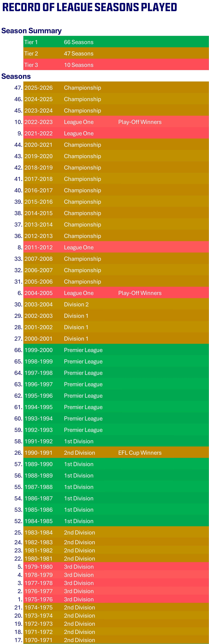
Task: Open the 1984-1985 1st Division season
Action: [x=116, y=521]
